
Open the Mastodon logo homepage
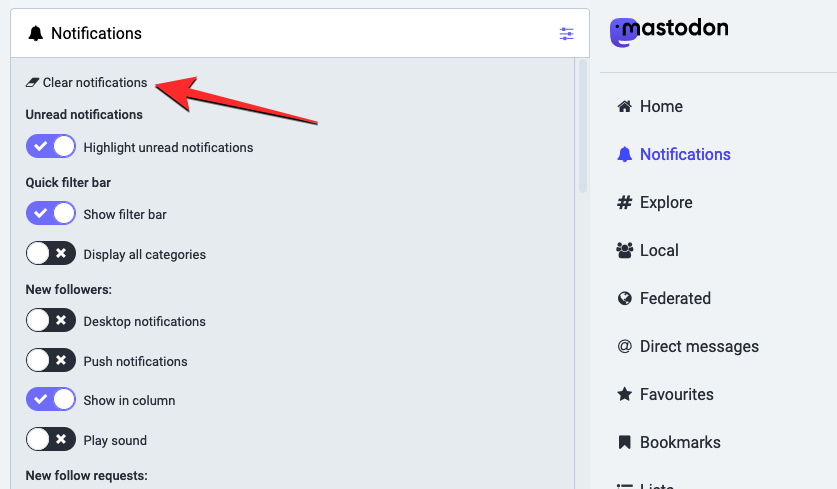coord(669,31)
